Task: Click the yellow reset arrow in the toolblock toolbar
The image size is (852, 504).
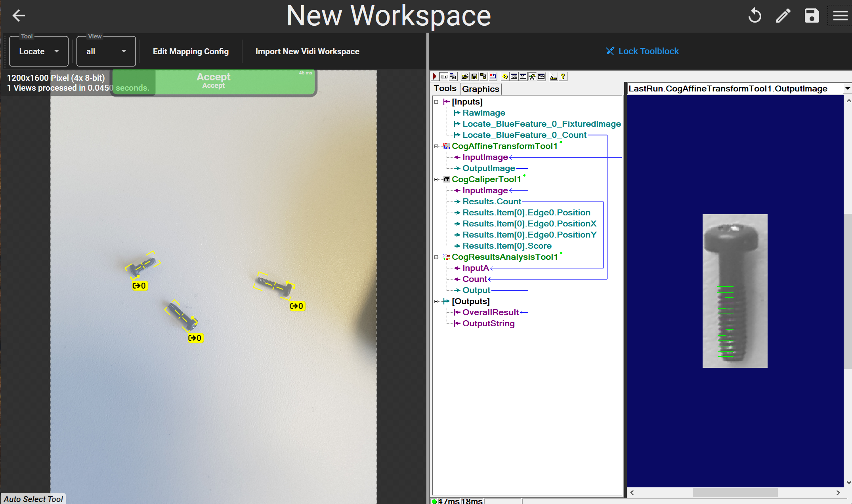Action: click(x=505, y=76)
